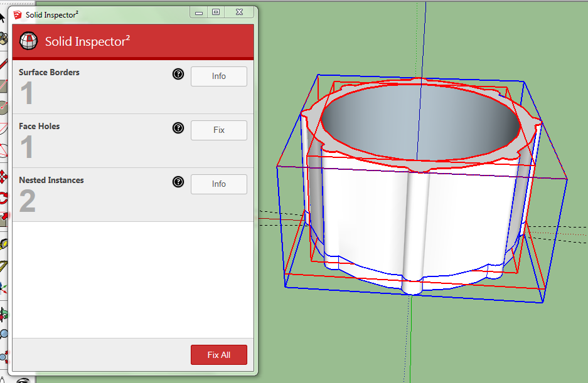Open the Face Holes help icon
Screen dimensions: 588x383
pos(178,128)
